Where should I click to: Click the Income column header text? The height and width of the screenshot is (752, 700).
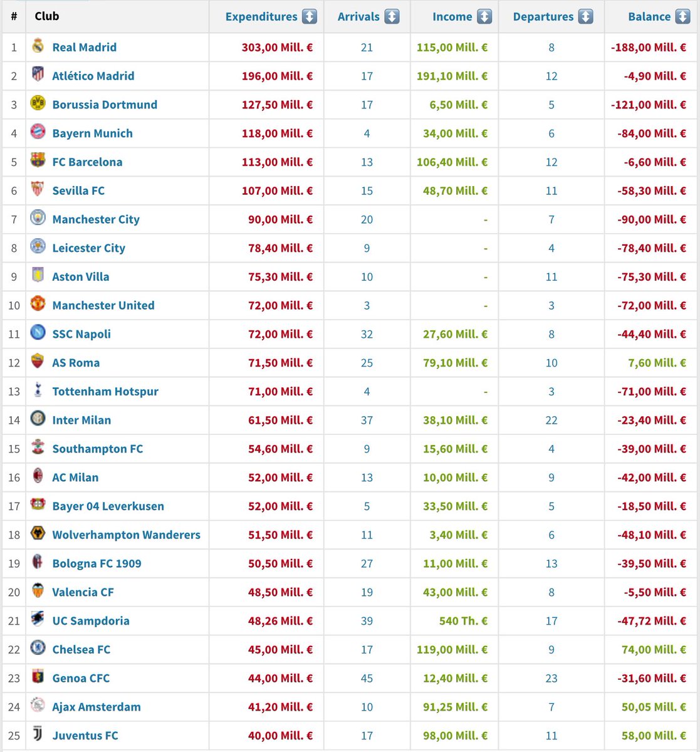pos(452,17)
